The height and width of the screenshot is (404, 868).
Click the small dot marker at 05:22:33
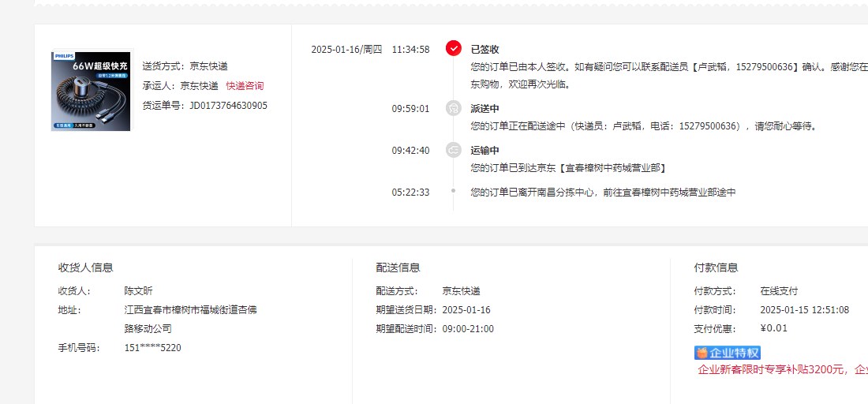coord(454,191)
